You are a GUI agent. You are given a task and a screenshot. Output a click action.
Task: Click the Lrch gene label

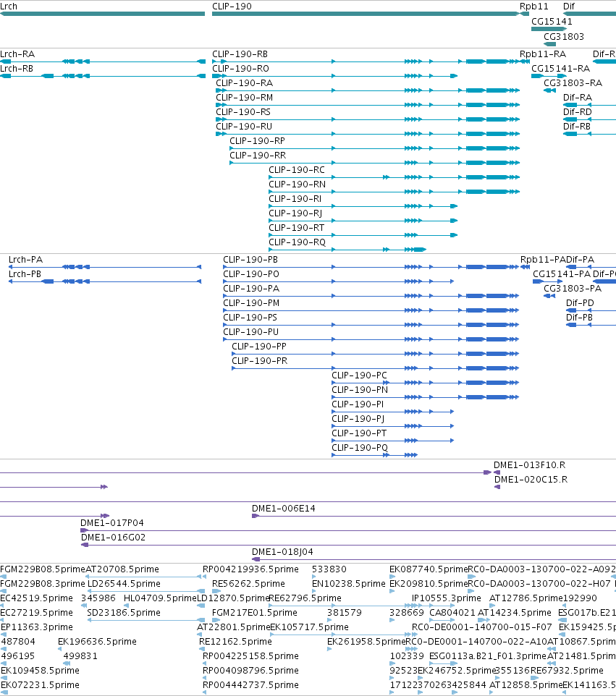pyautogui.click(x=9, y=7)
